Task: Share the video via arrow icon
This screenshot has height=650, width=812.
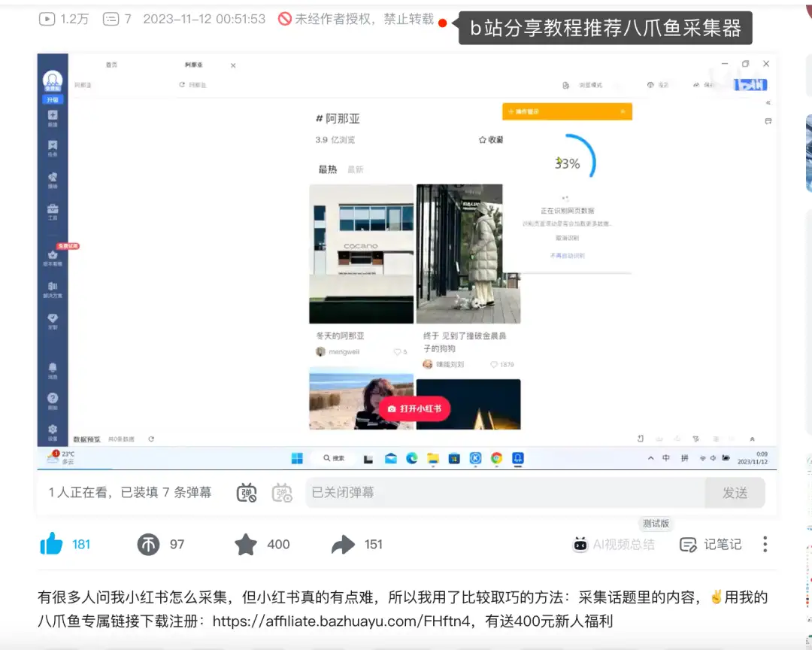Action: 343,544
